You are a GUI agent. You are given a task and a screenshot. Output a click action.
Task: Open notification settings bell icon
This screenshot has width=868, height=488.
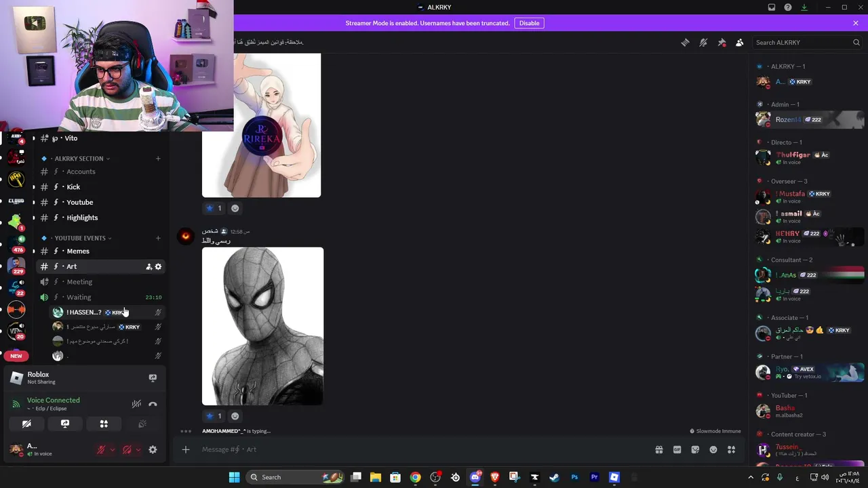click(x=703, y=43)
